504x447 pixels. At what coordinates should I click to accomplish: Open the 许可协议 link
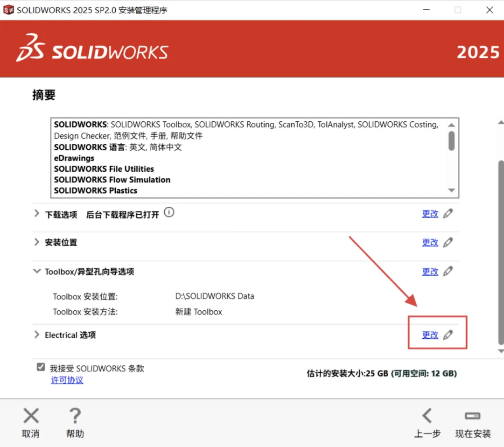67,380
